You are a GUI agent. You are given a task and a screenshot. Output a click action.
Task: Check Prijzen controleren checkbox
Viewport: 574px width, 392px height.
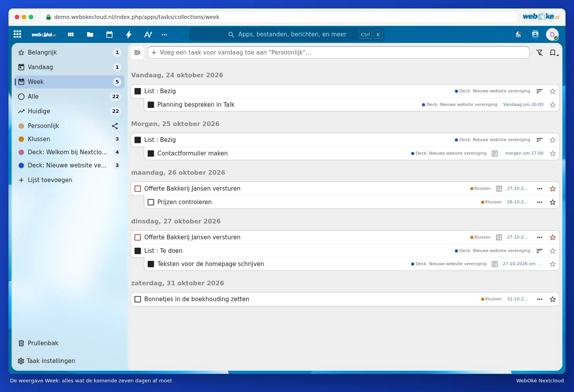(151, 202)
